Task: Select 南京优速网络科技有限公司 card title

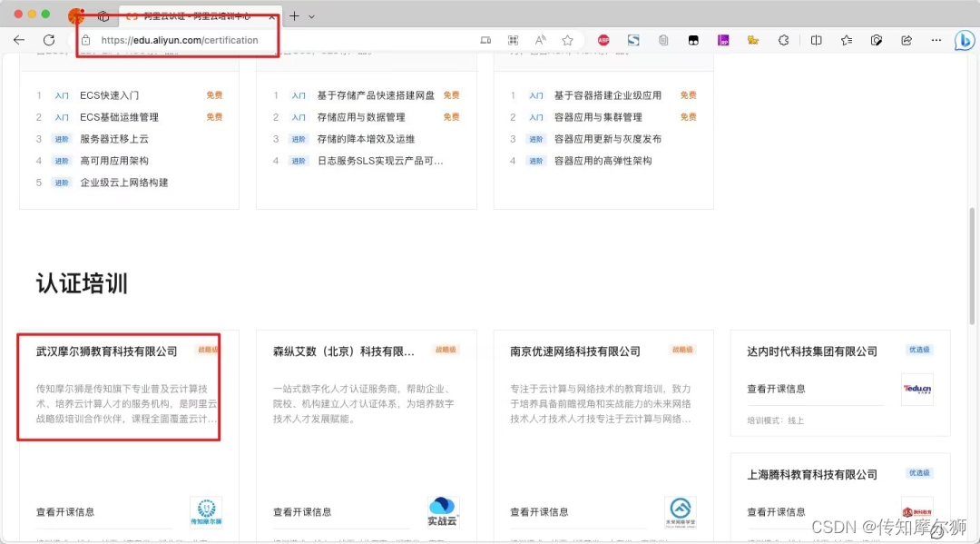Action: pyautogui.click(x=575, y=351)
